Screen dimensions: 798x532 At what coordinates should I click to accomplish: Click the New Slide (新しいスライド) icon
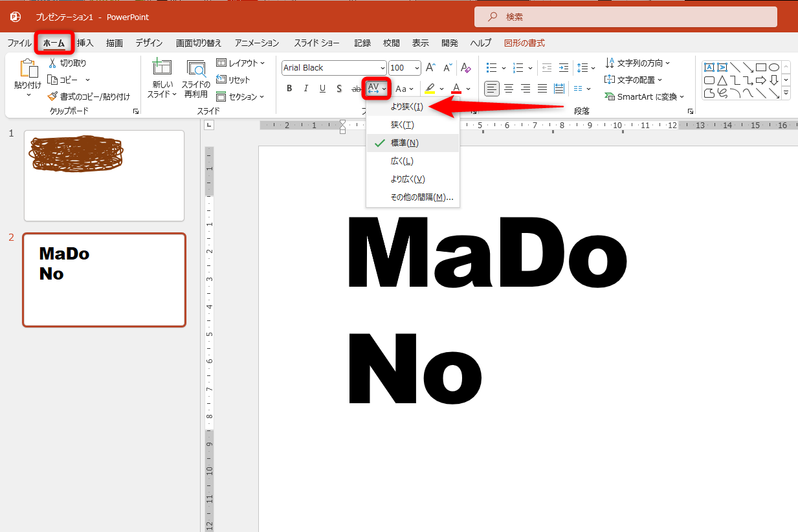[x=162, y=68]
